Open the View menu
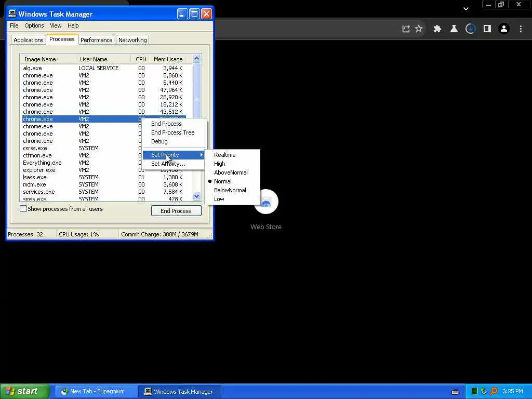532x399 pixels. pyautogui.click(x=56, y=25)
